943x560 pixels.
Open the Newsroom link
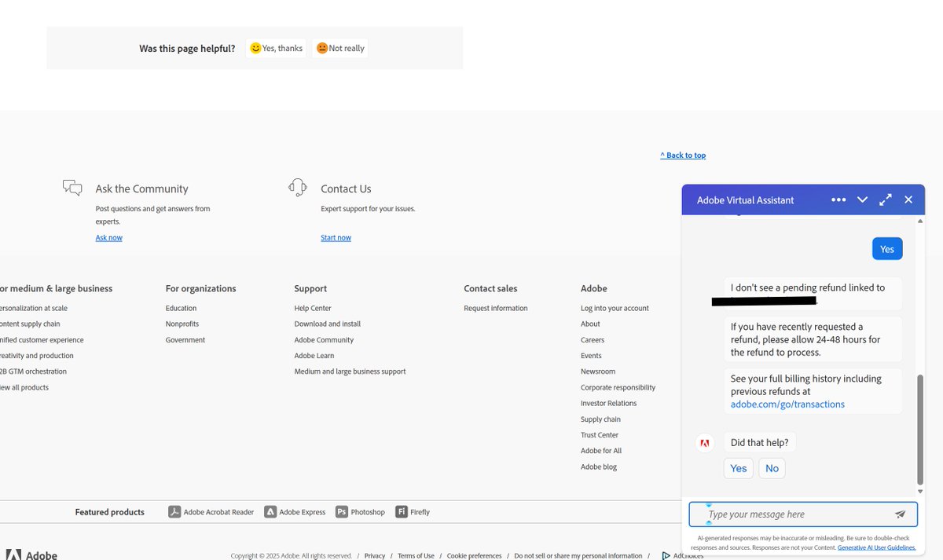tap(598, 372)
